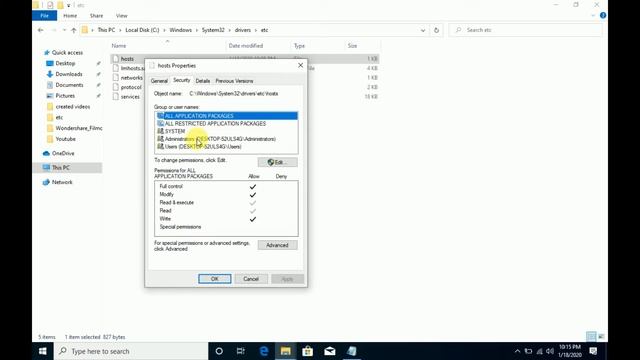Click Cancel in hosts Properties

[x=251, y=279]
